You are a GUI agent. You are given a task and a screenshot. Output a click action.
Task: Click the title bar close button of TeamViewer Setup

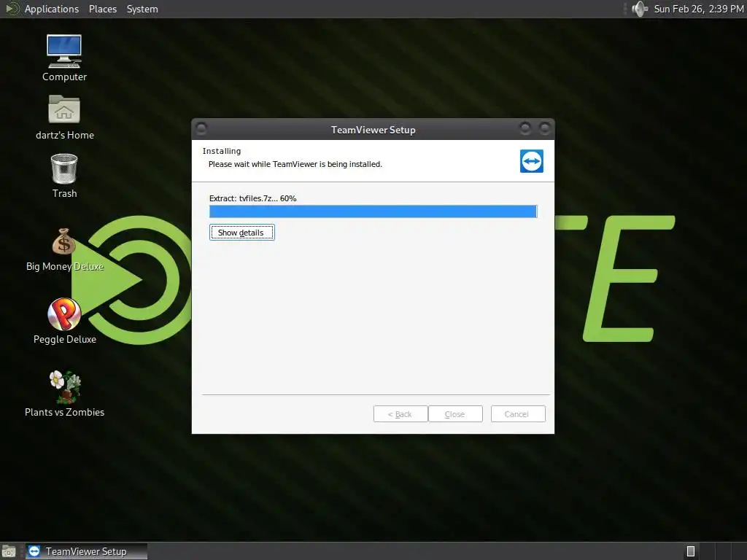coord(544,128)
